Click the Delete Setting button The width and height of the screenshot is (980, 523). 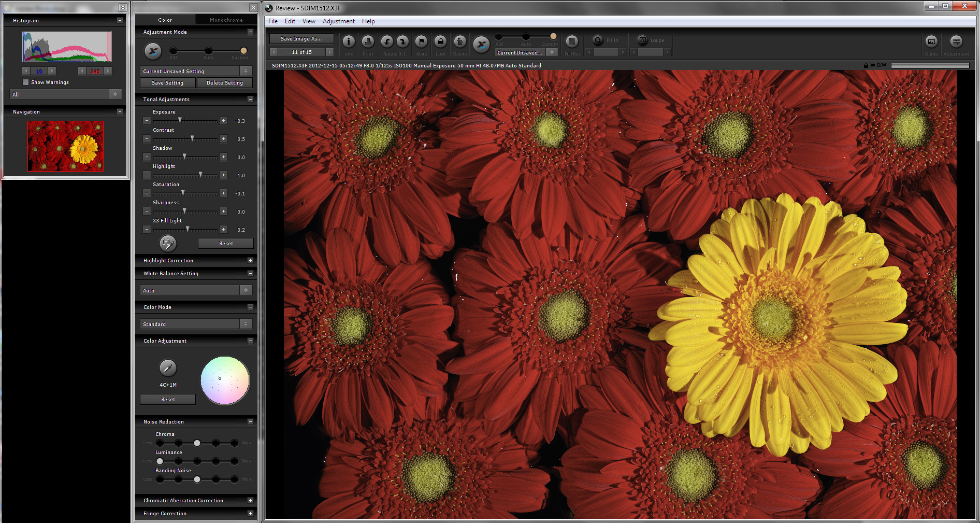(225, 83)
